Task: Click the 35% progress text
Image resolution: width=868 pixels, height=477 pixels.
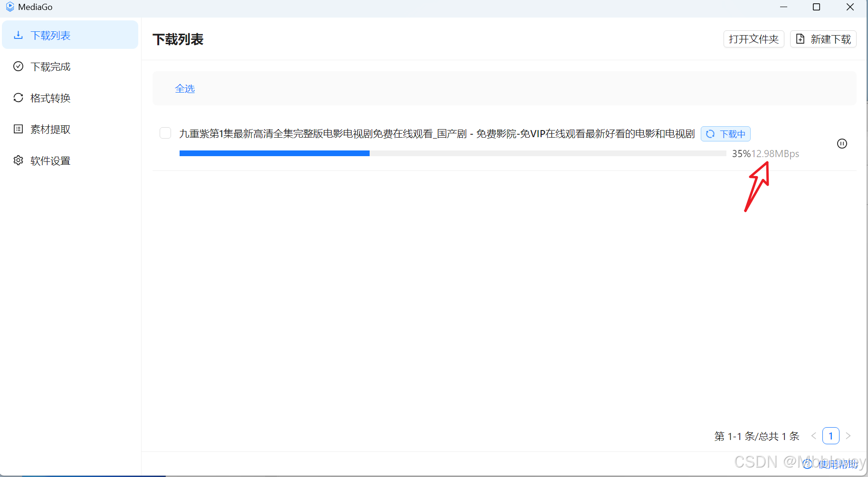Action: click(741, 154)
